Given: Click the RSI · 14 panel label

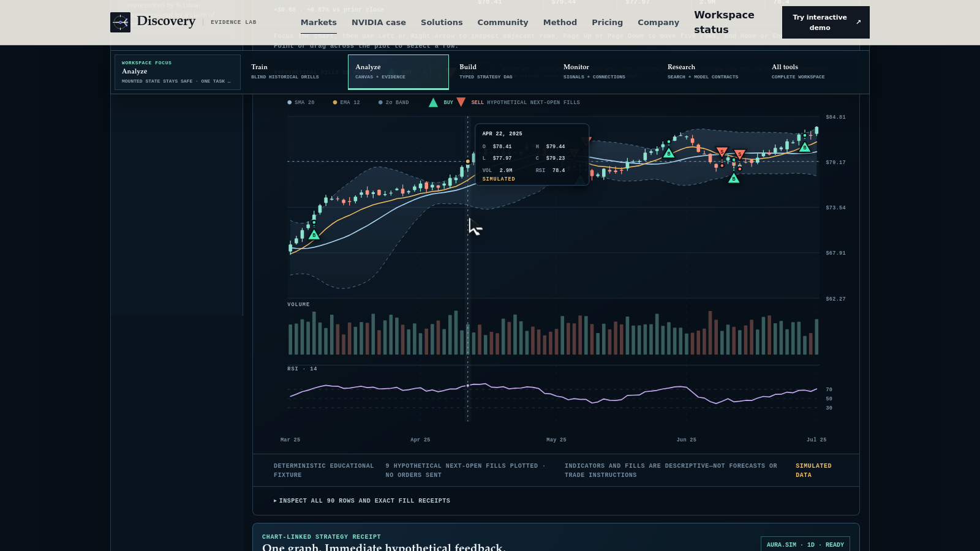Looking at the screenshot, I should point(302,369).
